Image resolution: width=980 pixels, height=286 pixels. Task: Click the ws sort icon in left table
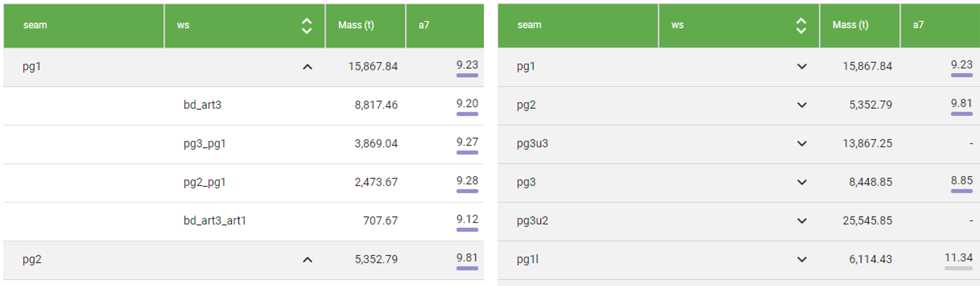[x=307, y=26]
